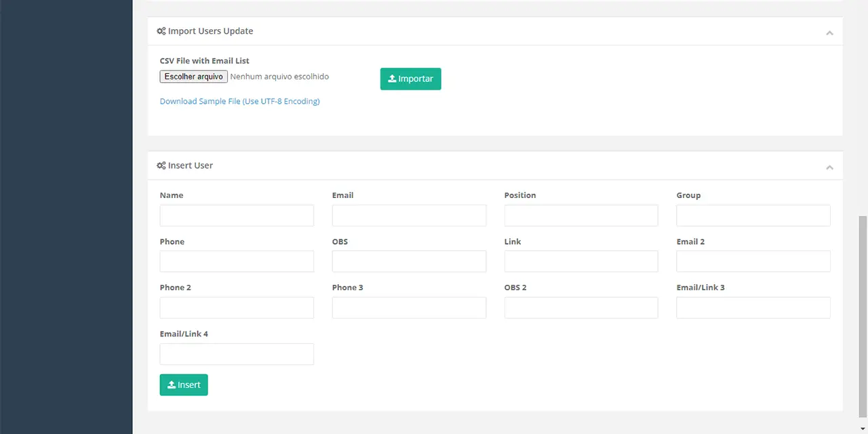This screenshot has height=434, width=868.
Task: Collapse the Import Users Update panel
Action: (x=829, y=33)
